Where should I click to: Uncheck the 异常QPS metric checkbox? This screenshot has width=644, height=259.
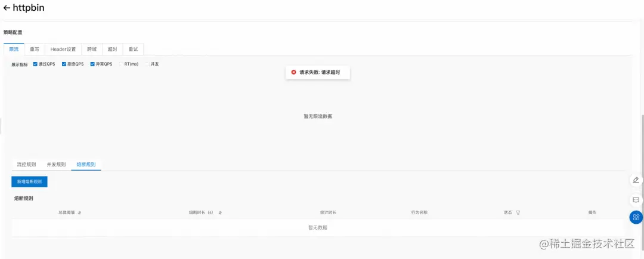point(92,64)
